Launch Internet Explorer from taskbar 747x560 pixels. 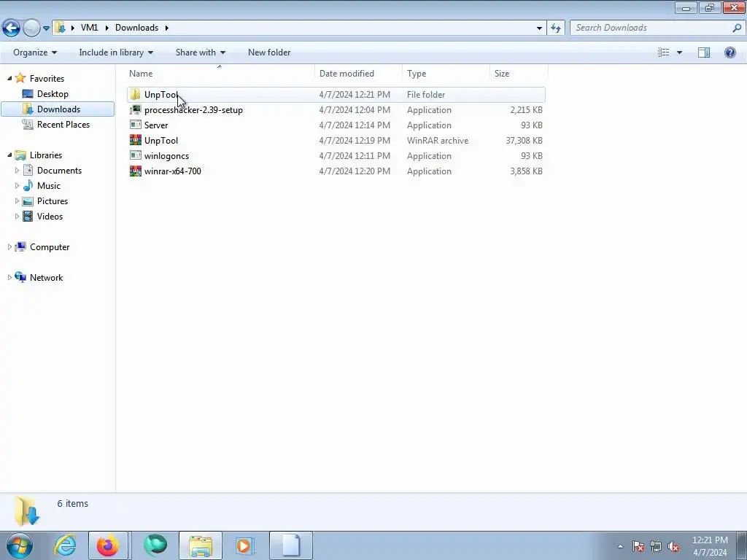pyautogui.click(x=65, y=545)
